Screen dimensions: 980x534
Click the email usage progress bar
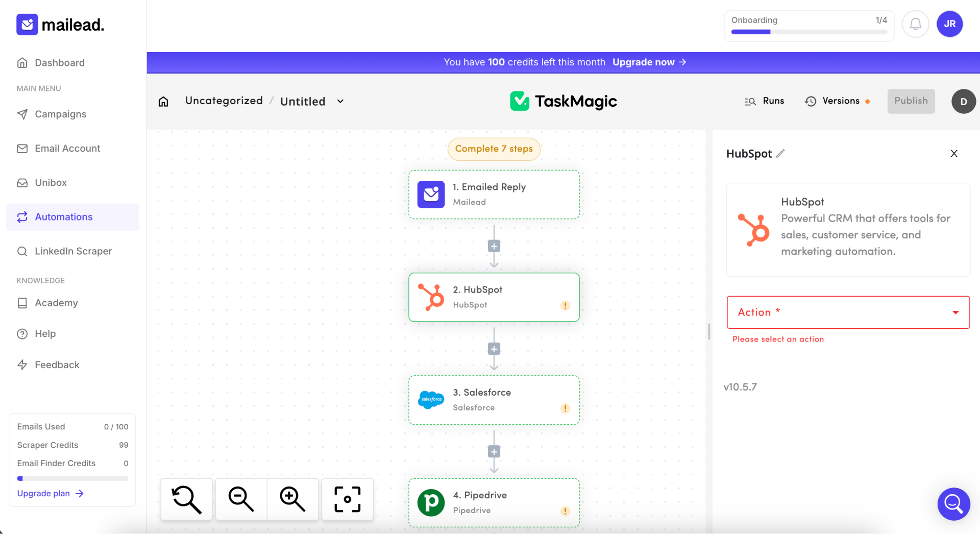(72, 478)
